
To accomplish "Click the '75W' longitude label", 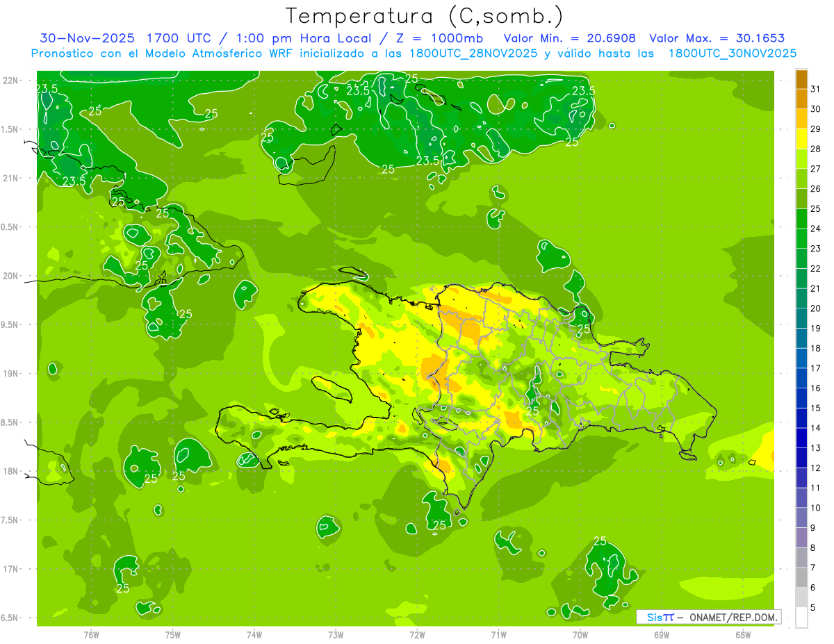I will click(173, 634).
